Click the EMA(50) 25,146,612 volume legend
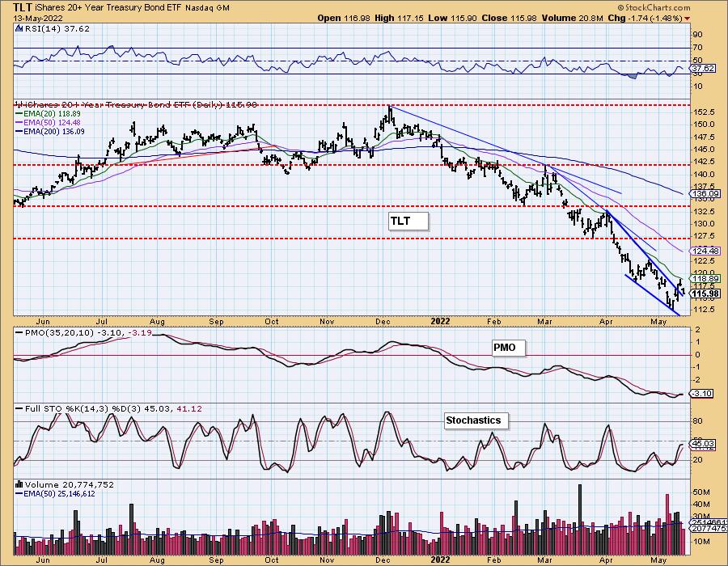Image resolution: width=728 pixels, height=566 pixels. [x=55, y=493]
